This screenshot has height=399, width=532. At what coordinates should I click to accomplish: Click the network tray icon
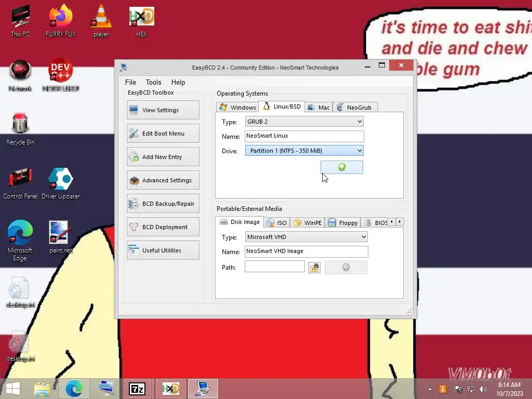[x=471, y=389]
